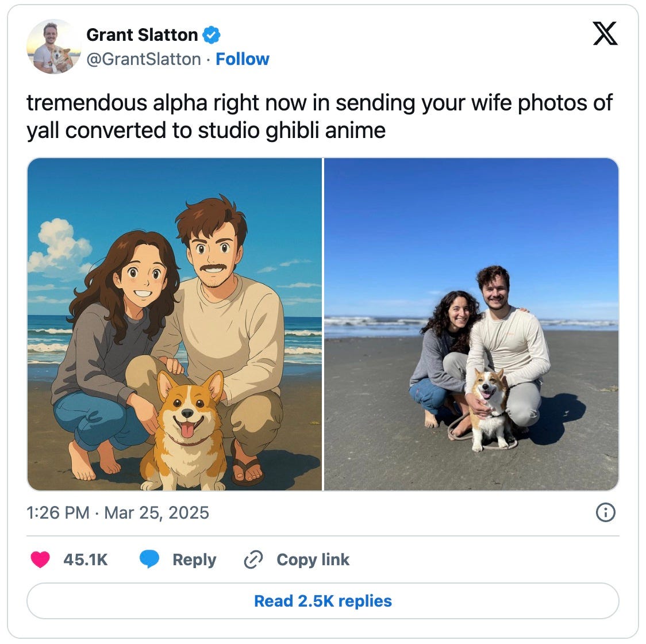
Task: Click the X logo in the corner
Action: tap(605, 33)
